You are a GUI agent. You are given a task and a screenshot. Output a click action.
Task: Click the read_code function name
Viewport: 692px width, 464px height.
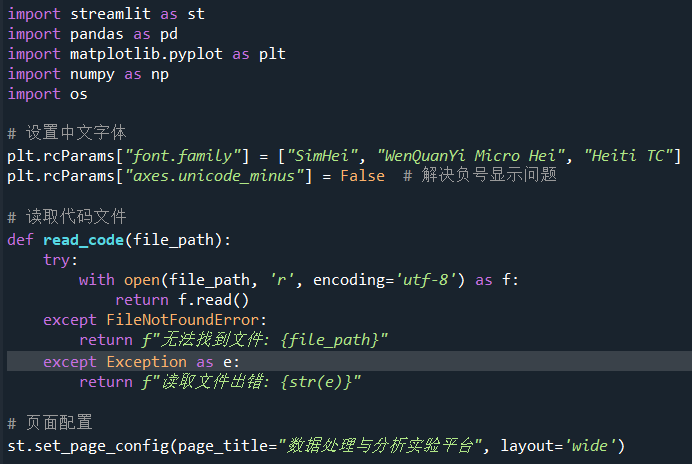pyautogui.click(x=83, y=240)
